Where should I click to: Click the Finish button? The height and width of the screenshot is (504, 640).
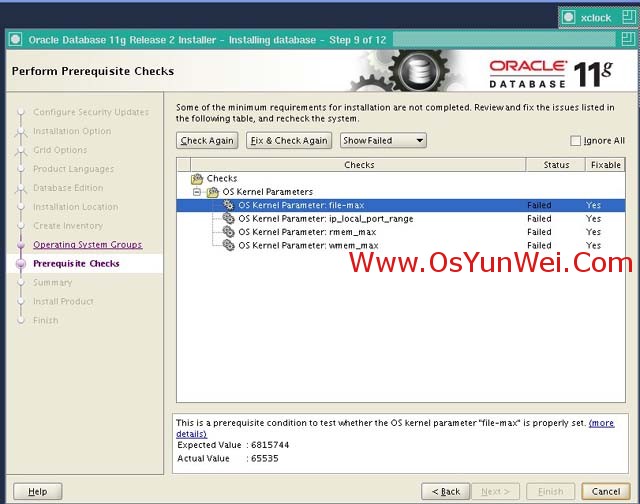click(x=550, y=491)
